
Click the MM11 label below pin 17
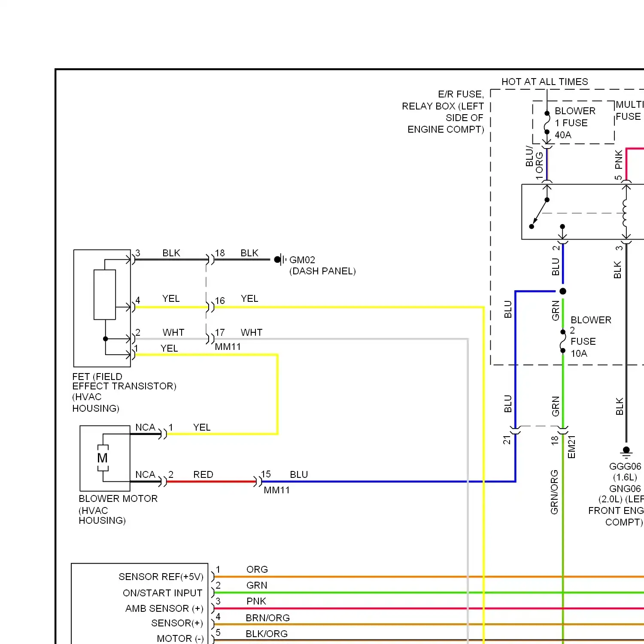(228, 347)
